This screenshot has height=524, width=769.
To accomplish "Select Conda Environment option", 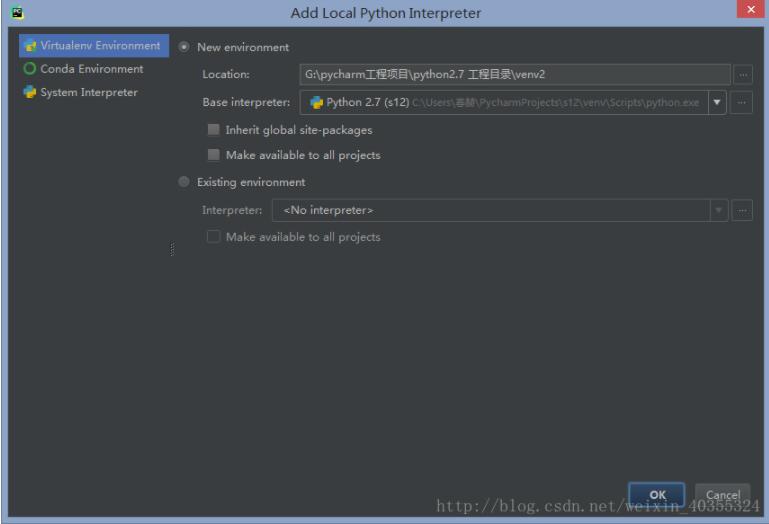I will (84, 69).
